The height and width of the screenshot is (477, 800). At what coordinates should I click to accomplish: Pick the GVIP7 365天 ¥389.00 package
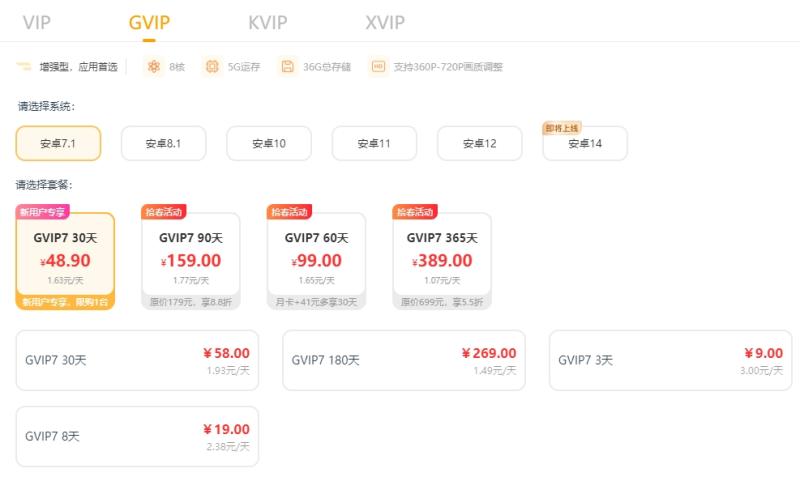(x=442, y=260)
